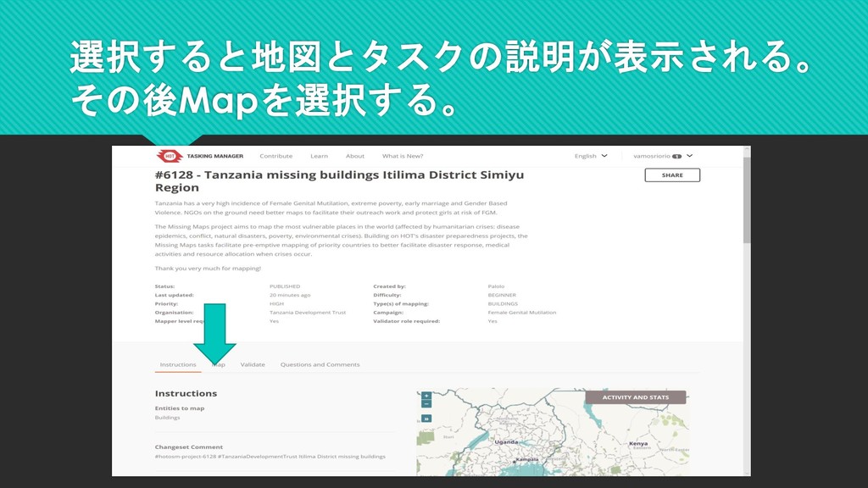The height and width of the screenshot is (488, 868).
Task: Click the Tanzania Development Trust organisation value
Action: [307, 313]
